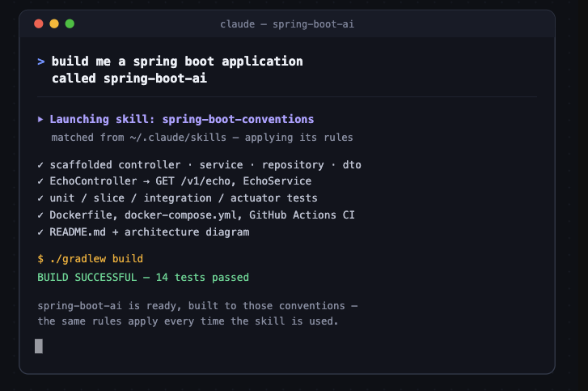
Task: Click checkmark beside 'scaffolded controller'
Action: tap(40, 165)
